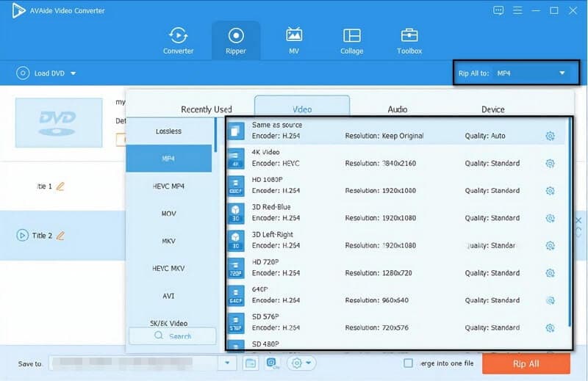Switch to the Audio tab

coord(398,109)
